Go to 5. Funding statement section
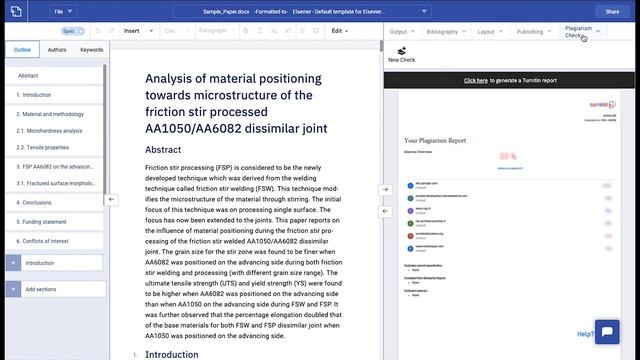640x360 pixels. [54, 222]
